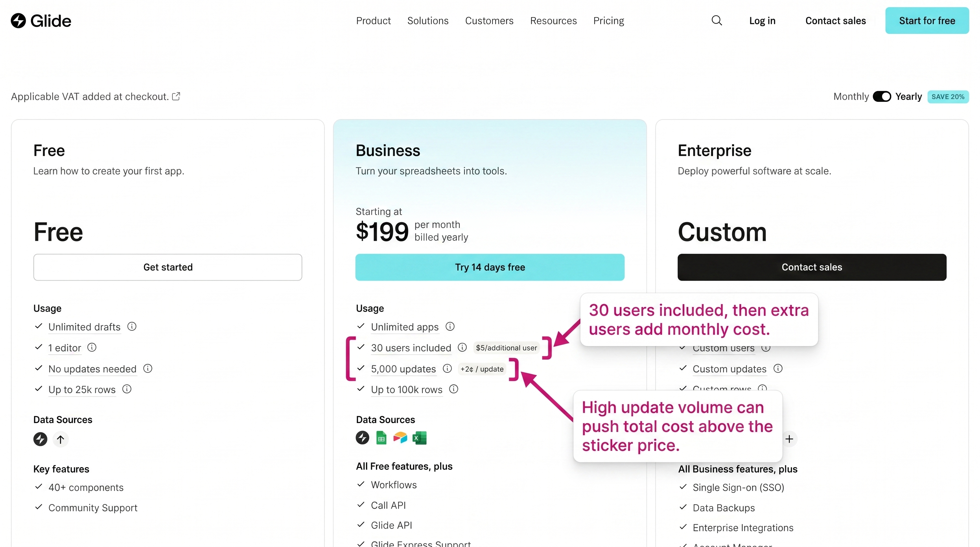Click Custom updates text

tap(730, 369)
